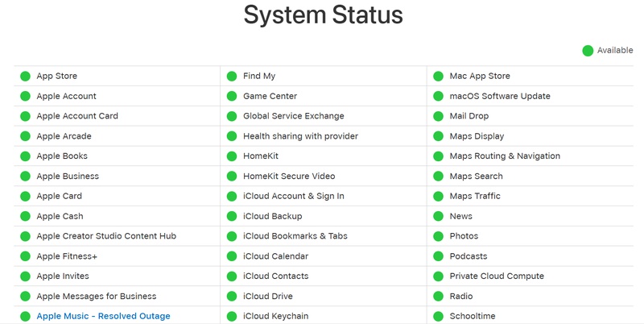The image size is (644, 324).
Task: Click the green status dot beside App Store
Action: 26,76
